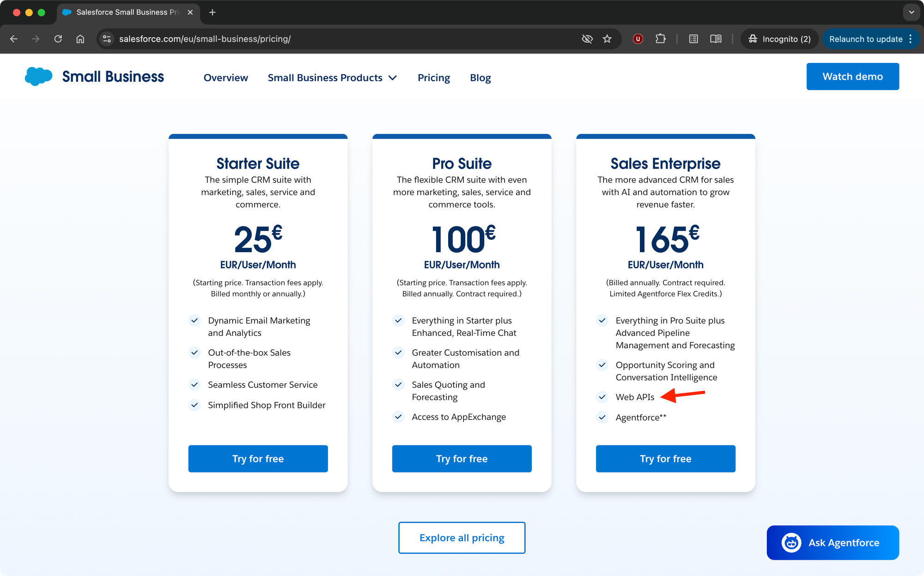Click checkmark beside Greater Customisation and Automation
The image size is (924, 576).
pos(398,352)
